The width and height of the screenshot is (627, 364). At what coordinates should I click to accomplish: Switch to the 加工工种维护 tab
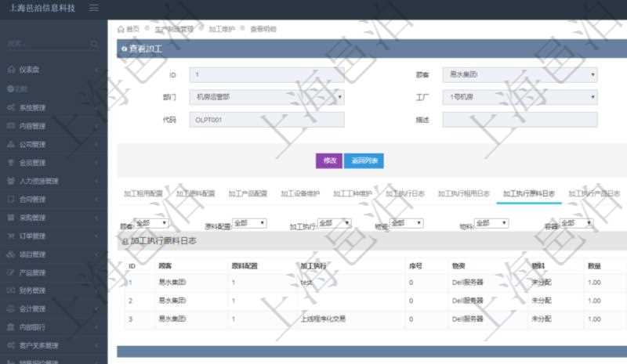click(x=353, y=193)
